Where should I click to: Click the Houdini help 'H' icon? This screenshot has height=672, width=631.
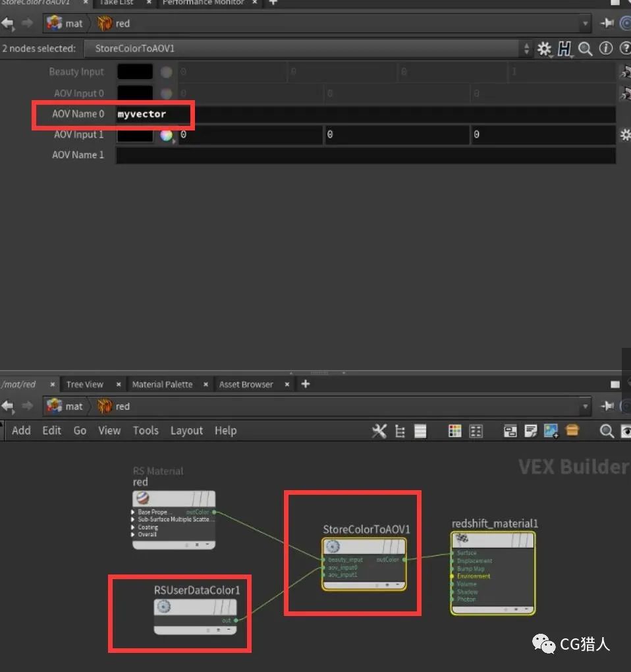coord(565,48)
